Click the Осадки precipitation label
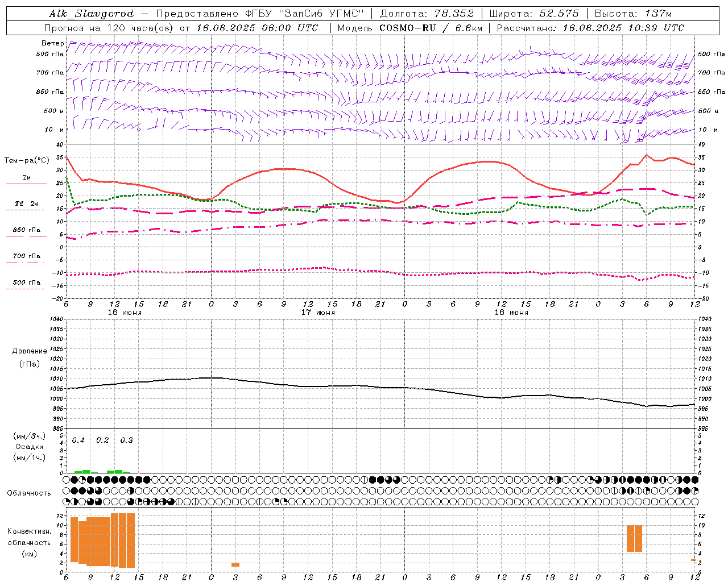This screenshot has width=728, height=582. pos(30,447)
